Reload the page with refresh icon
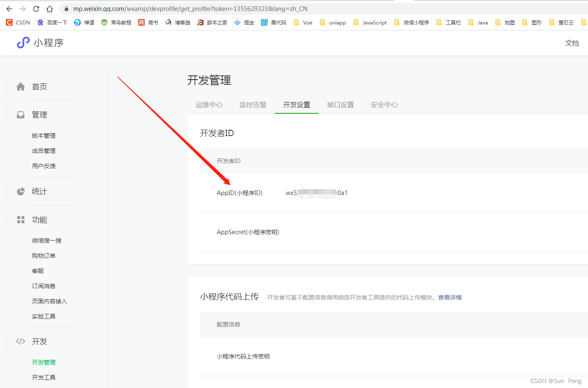Screen dimensions: 588x388 tap(36, 9)
